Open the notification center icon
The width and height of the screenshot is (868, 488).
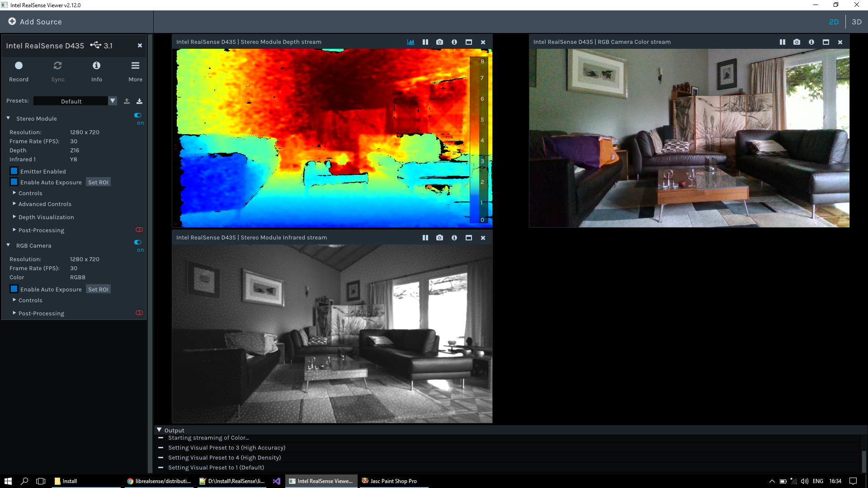[853, 481]
